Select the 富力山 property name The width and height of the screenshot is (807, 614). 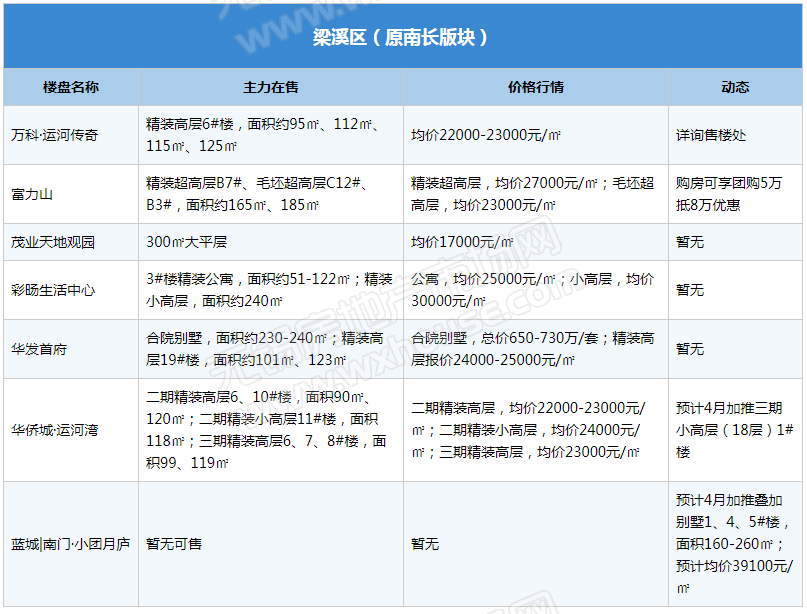tap(32, 194)
